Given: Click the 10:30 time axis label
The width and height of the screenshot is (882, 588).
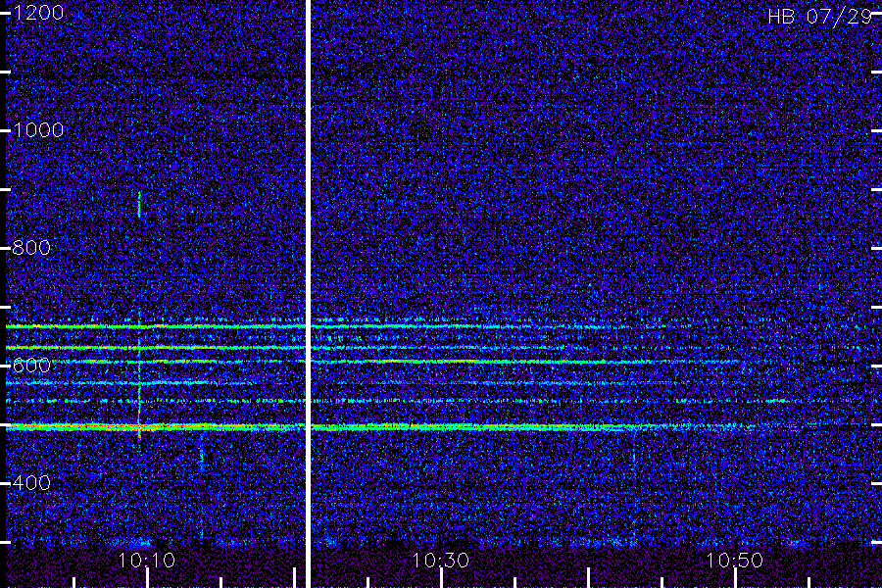Looking at the screenshot, I should tap(440, 560).
